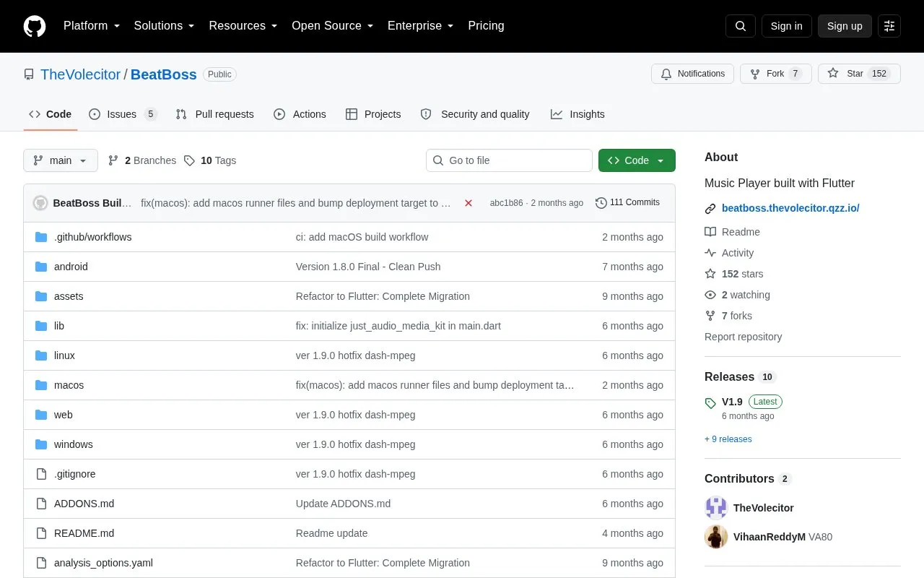This screenshot has height=578, width=924.
Task: Expand the Resources menu
Action: tap(243, 26)
